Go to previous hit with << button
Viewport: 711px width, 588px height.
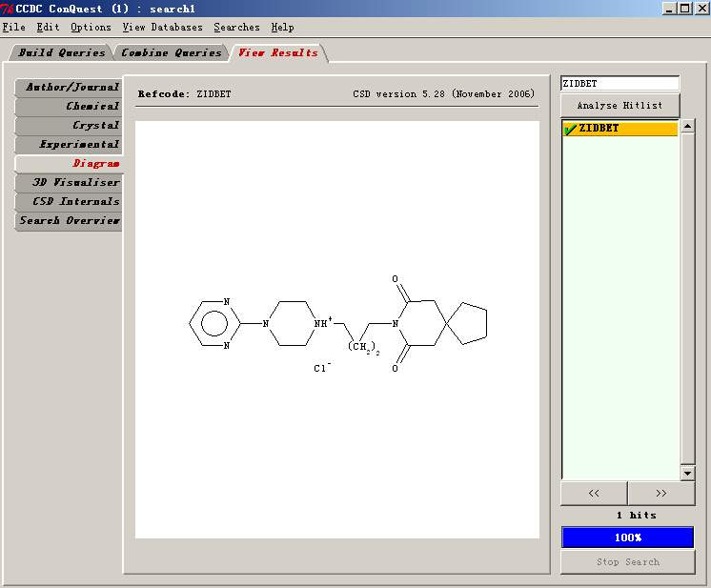594,493
